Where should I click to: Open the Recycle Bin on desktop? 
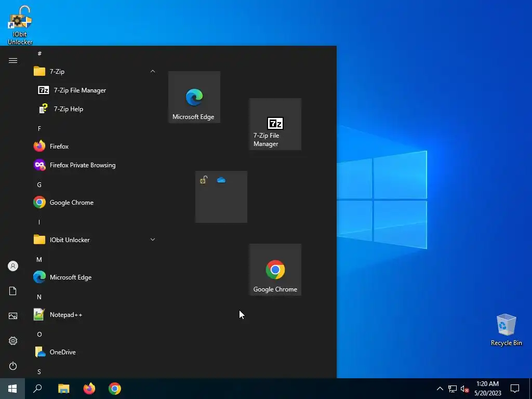coord(506,330)
